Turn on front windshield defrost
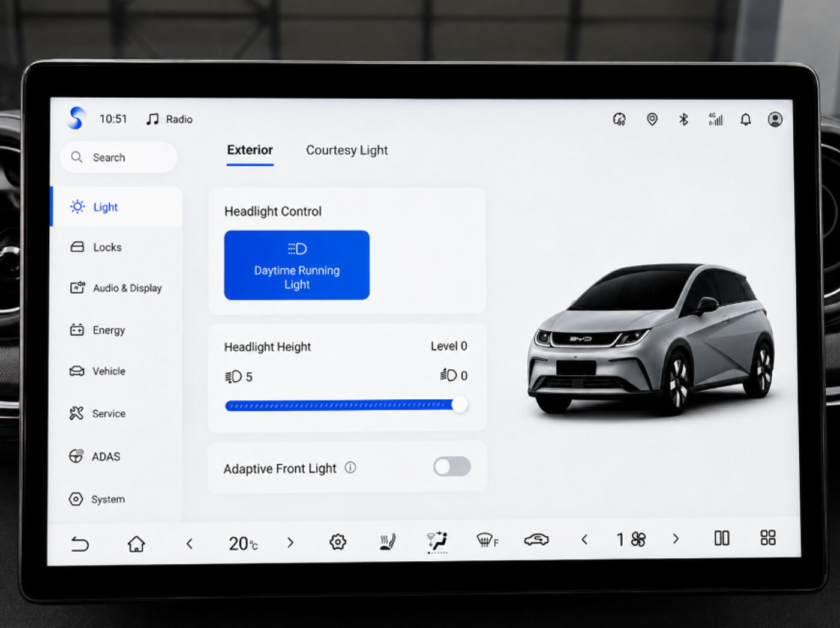Image resolution: width=840 pixels, height=628 pixels. pos(487,540)
